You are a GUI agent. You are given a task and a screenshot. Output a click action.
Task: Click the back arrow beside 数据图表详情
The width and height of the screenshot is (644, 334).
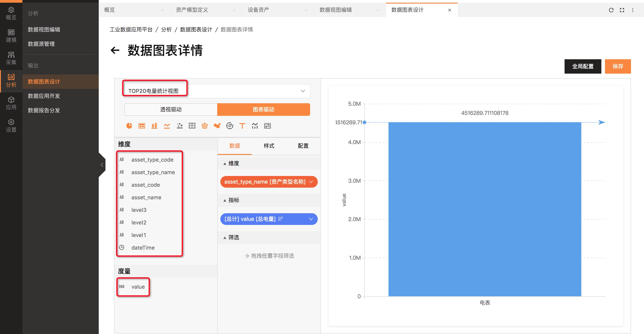coord(115,50)
